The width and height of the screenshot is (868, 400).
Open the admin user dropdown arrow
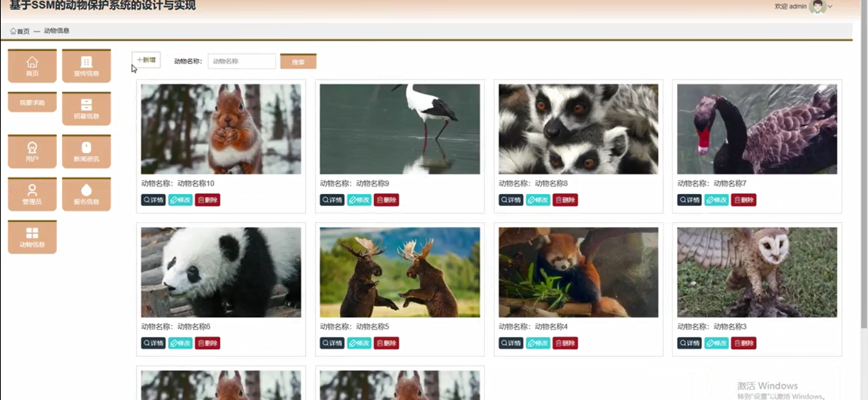pyautogui.click(x=830, y=7)
